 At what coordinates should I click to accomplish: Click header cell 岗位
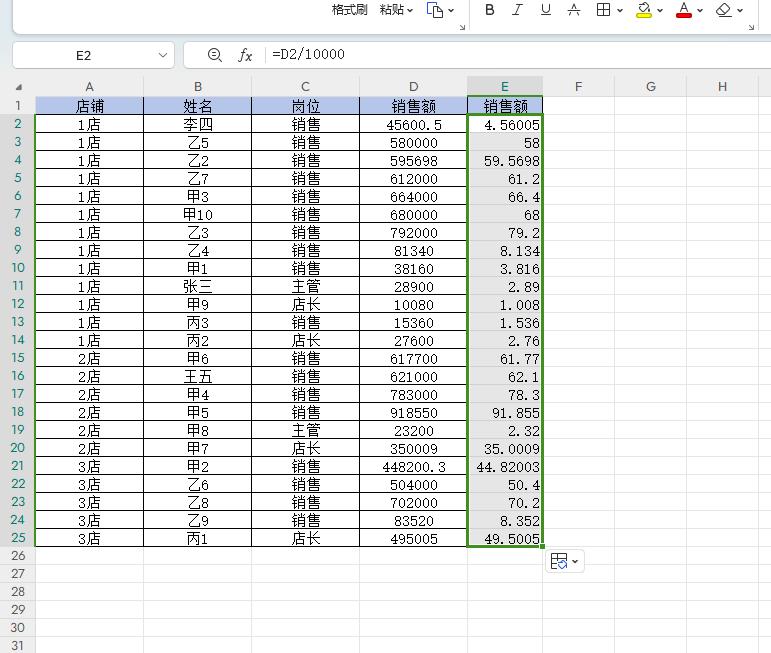305,106
